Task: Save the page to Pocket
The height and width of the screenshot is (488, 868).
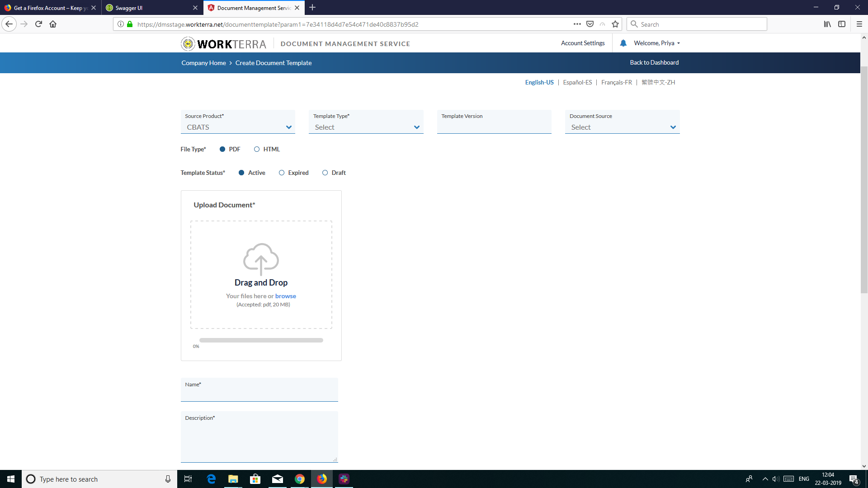Action: tap(590, 24)
